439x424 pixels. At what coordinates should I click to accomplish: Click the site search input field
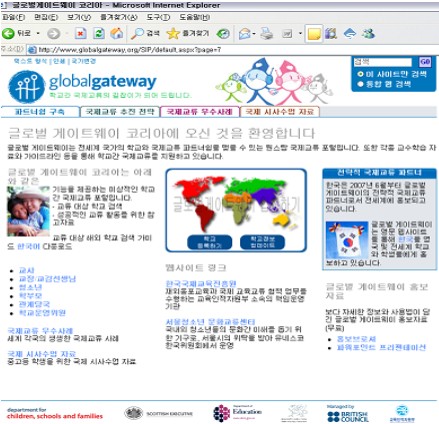tap(383, 62)
